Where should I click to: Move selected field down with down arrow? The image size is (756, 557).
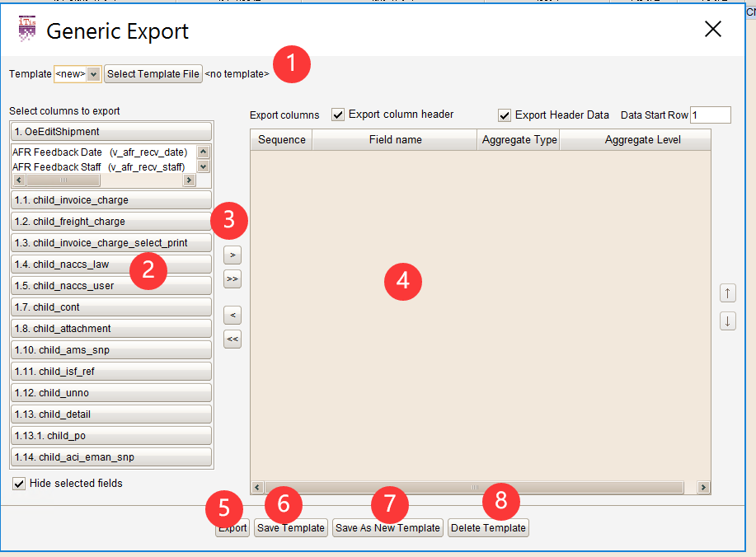pyautogui.click(x=727, y=321)
